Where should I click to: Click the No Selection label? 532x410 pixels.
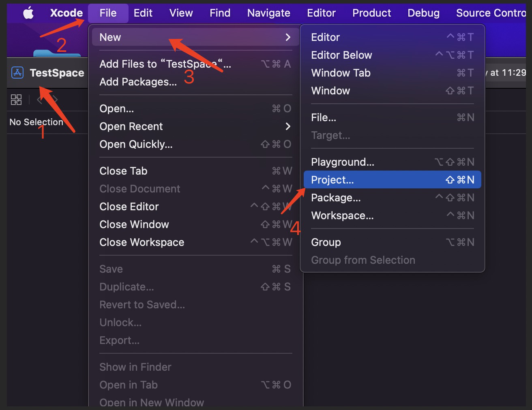click(36, 122)
